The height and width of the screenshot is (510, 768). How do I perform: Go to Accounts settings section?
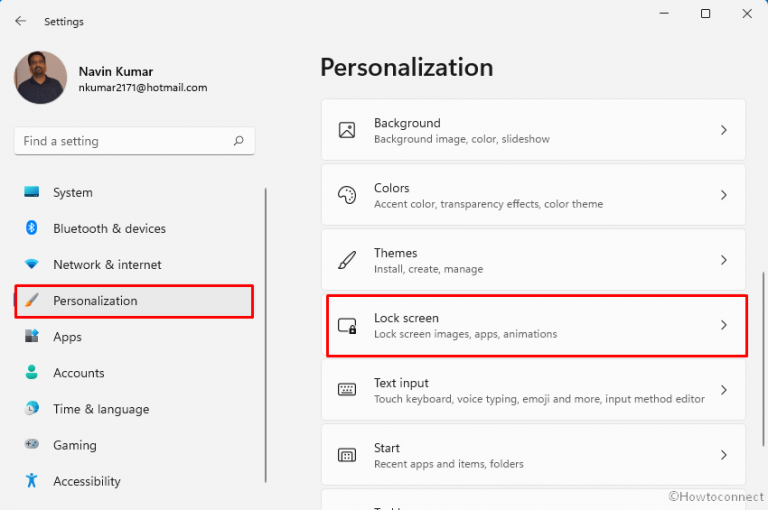pyautogui.click(x=78, y=373)
